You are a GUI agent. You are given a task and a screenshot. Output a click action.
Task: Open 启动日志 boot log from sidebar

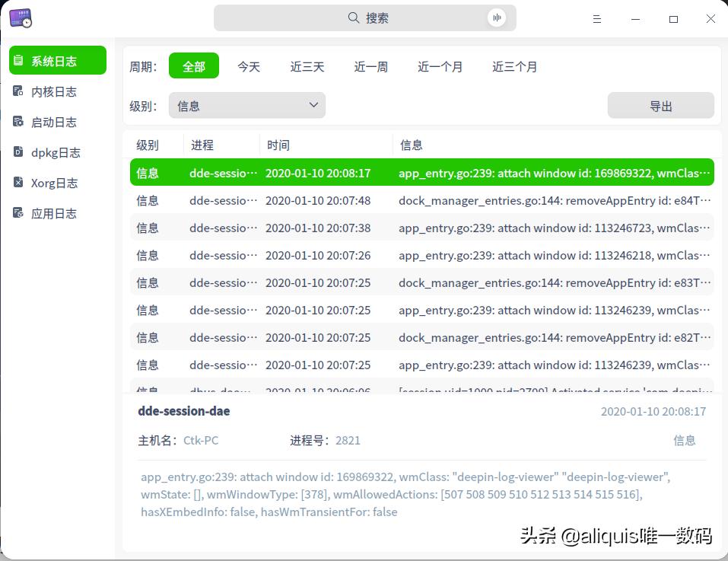17,121
